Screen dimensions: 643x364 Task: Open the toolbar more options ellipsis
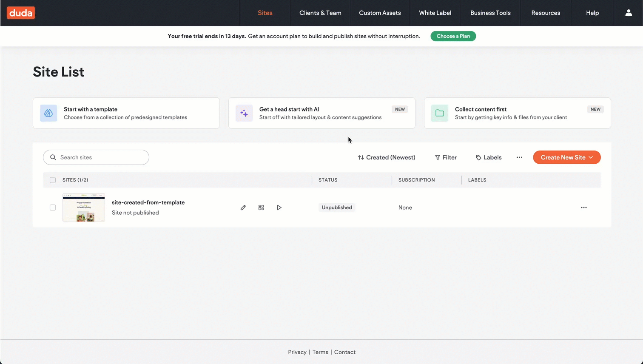coord(519,157)
